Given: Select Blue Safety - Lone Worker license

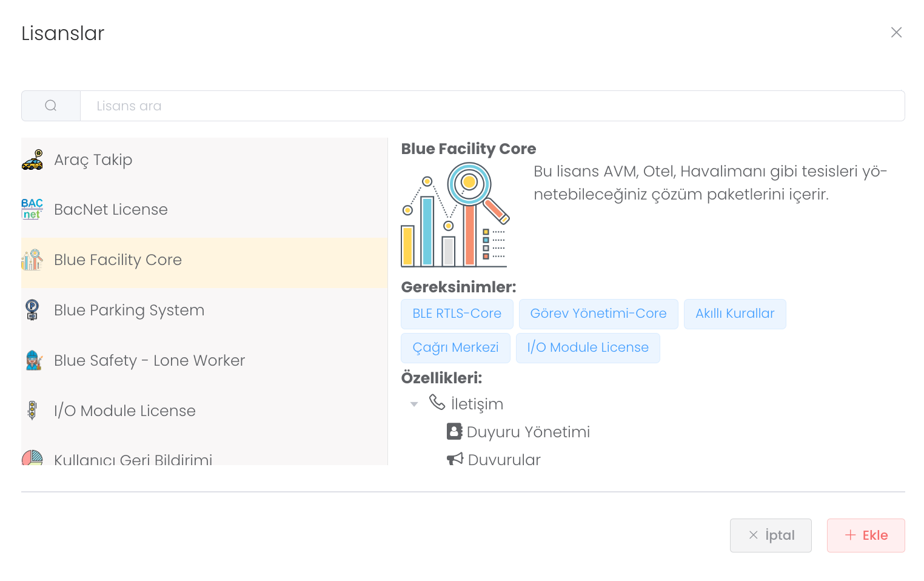Looking at the screenshot, I should [149, 360].
